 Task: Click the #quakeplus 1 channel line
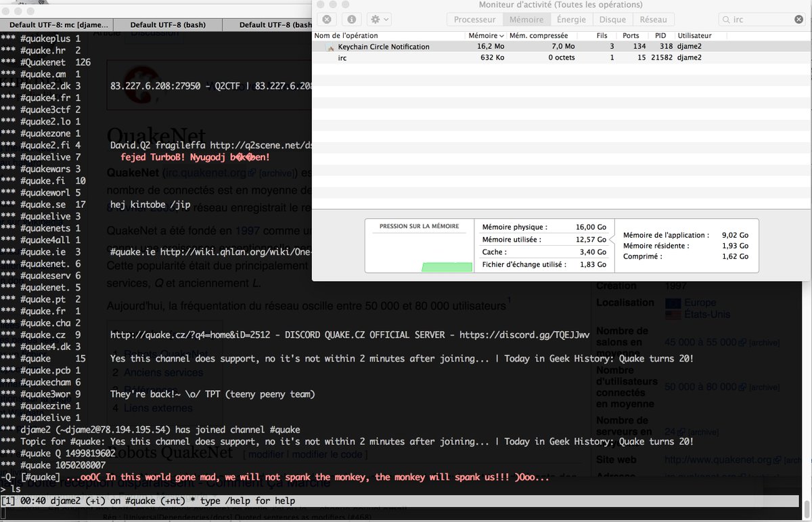click(x=41, y=39)
